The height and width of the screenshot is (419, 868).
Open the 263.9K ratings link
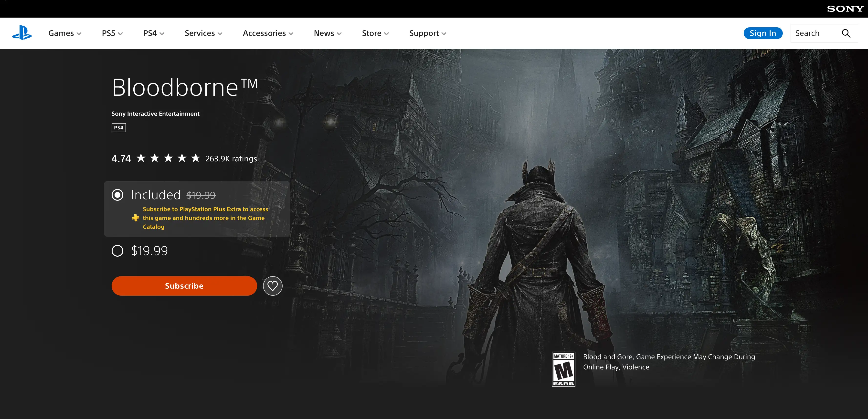tap(231, 159)
